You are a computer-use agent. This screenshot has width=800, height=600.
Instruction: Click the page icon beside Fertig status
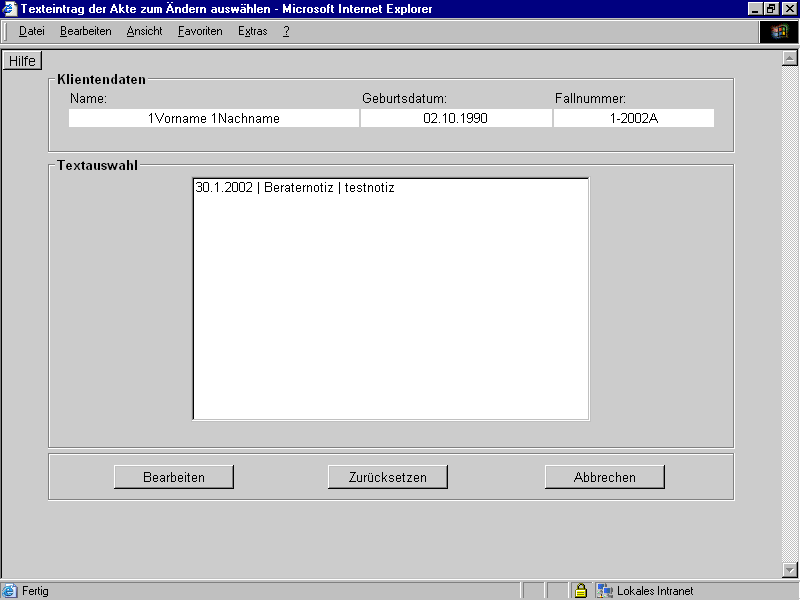(x=10, y=591)
